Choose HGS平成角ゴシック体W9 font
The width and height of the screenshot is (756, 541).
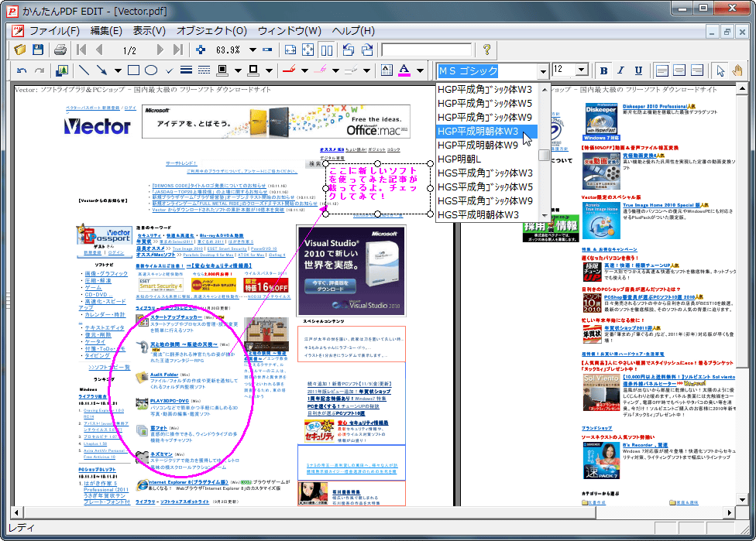click(x=486, y=201)
